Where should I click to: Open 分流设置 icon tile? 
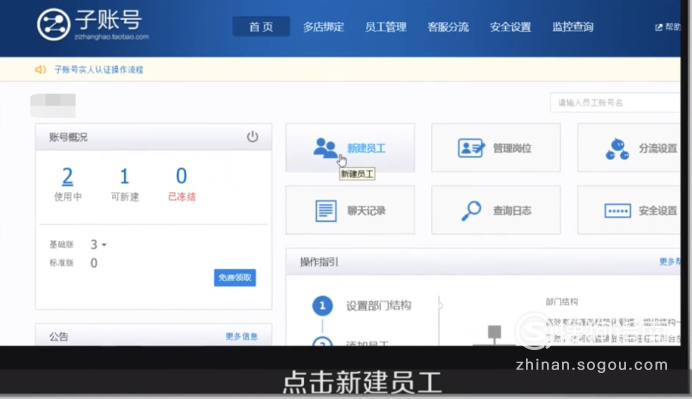tap(617, 149)
